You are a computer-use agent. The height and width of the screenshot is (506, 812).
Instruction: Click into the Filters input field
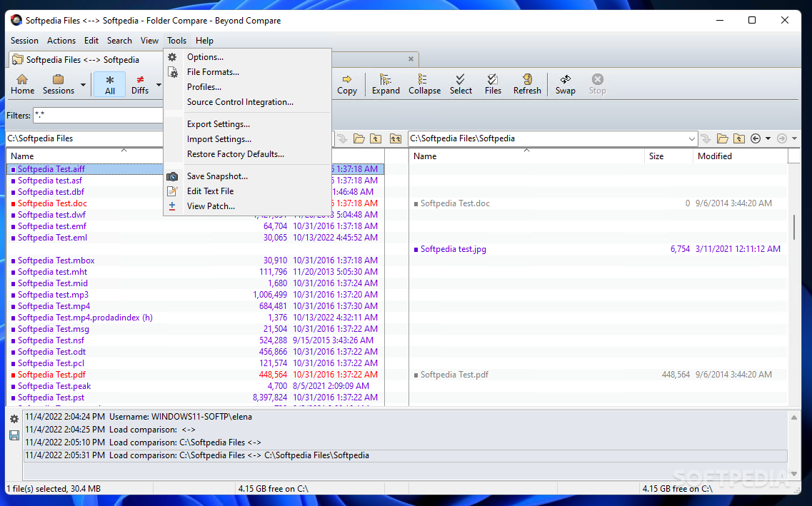click(x=99, y=116)
